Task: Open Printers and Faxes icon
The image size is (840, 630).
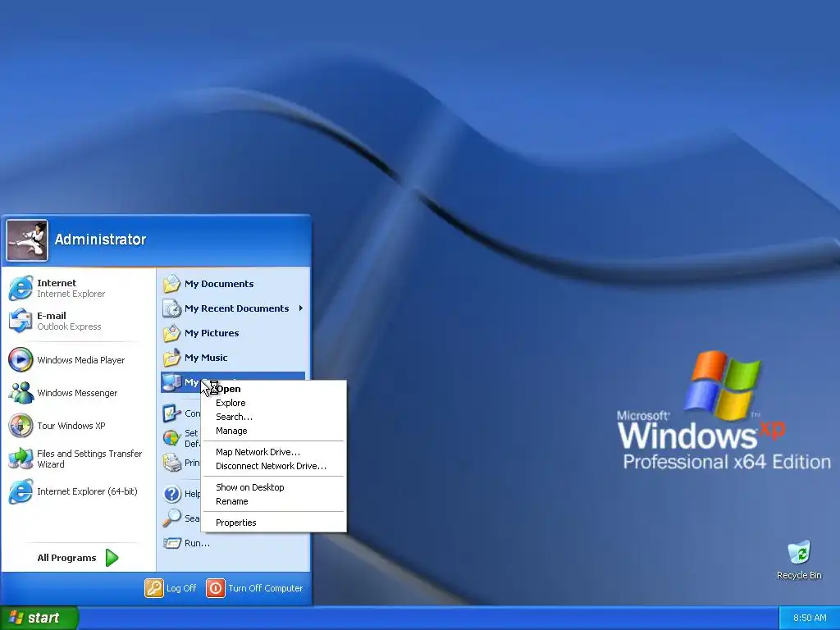Action: tap(172, 463)
